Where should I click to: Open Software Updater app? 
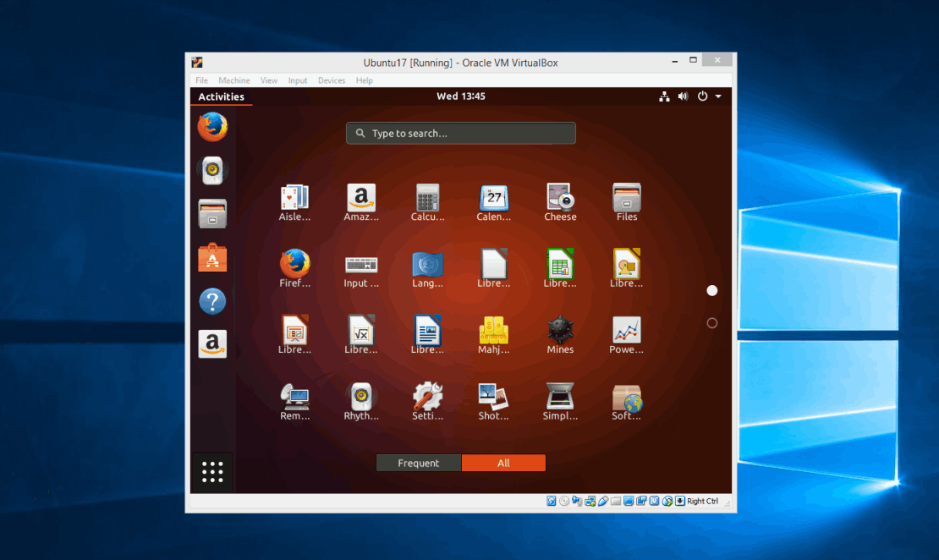coord(626,402)
